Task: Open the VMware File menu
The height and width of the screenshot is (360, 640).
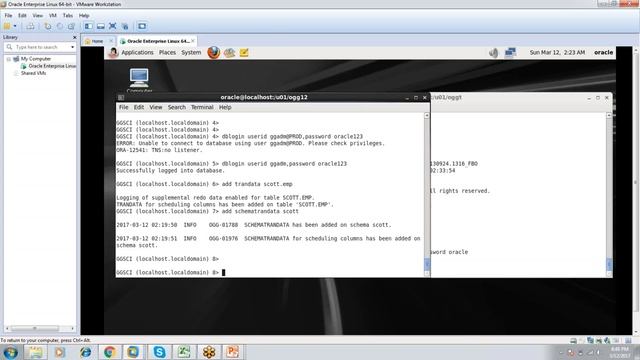Action: pyautogui.click(x=8, y=16)
